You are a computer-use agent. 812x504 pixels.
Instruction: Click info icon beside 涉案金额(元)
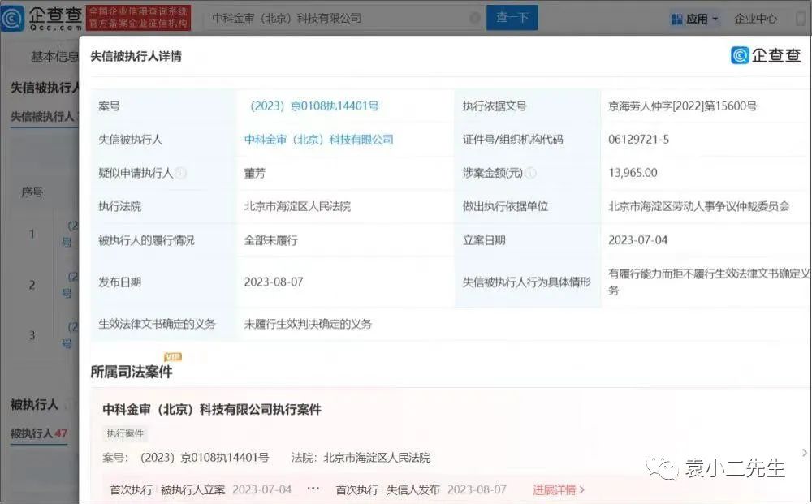(530, 174)
